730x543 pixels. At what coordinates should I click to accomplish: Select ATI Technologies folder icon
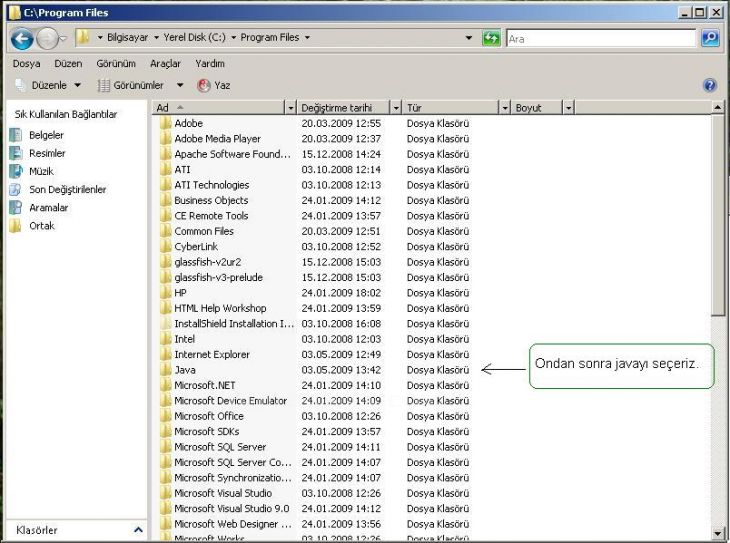pyautogui.click(x=165, y=184)
